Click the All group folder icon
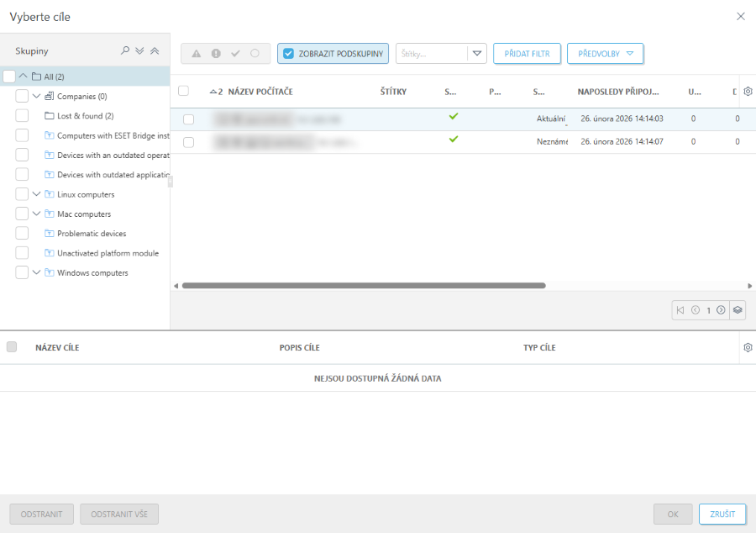Viewport: 756px width, 533px height. pos(36,77)
